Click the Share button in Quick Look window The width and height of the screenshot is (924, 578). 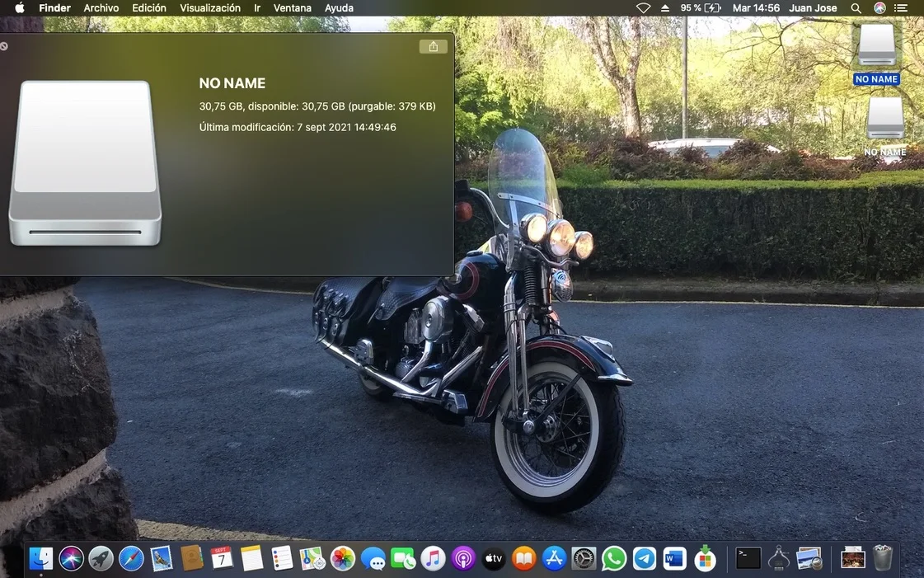(433, 46)
